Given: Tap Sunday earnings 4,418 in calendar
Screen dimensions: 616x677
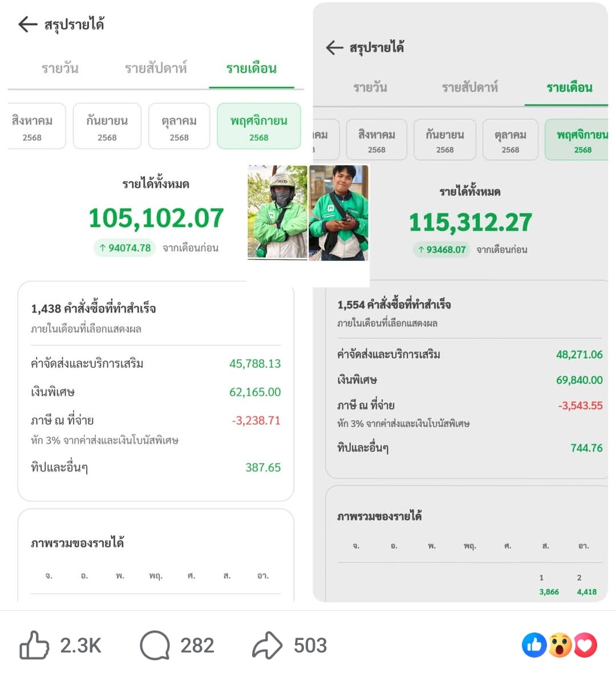Looking at the screenshot, I should [x=587, y=592].
